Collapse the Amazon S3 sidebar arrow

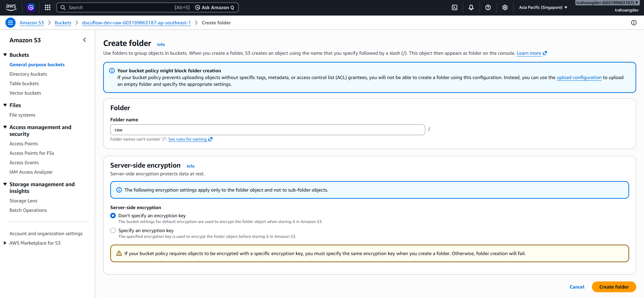85,40
